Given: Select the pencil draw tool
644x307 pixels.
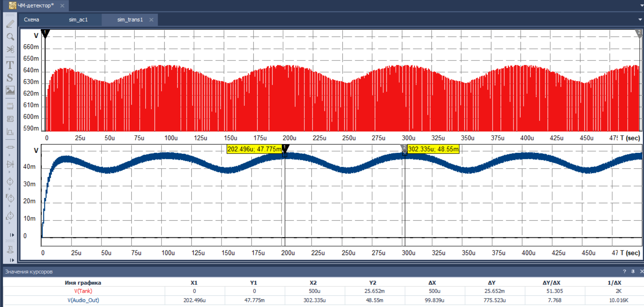Looking at the screenshot, I should coord(10,24).
